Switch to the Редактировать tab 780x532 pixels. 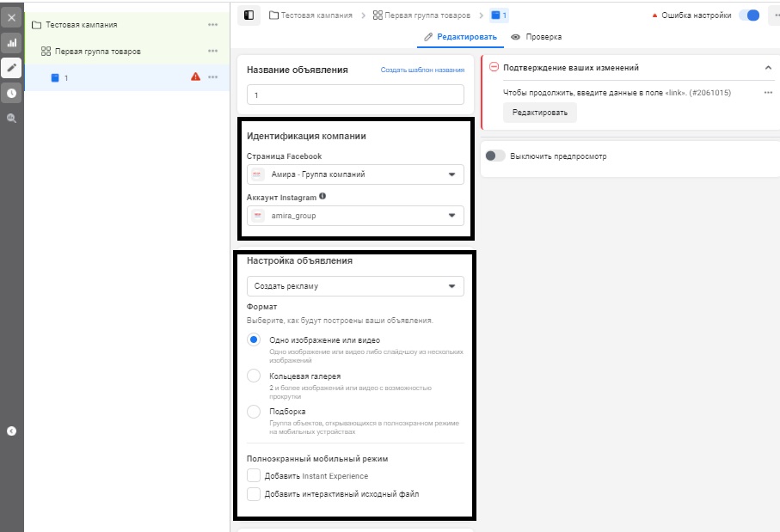461,37
